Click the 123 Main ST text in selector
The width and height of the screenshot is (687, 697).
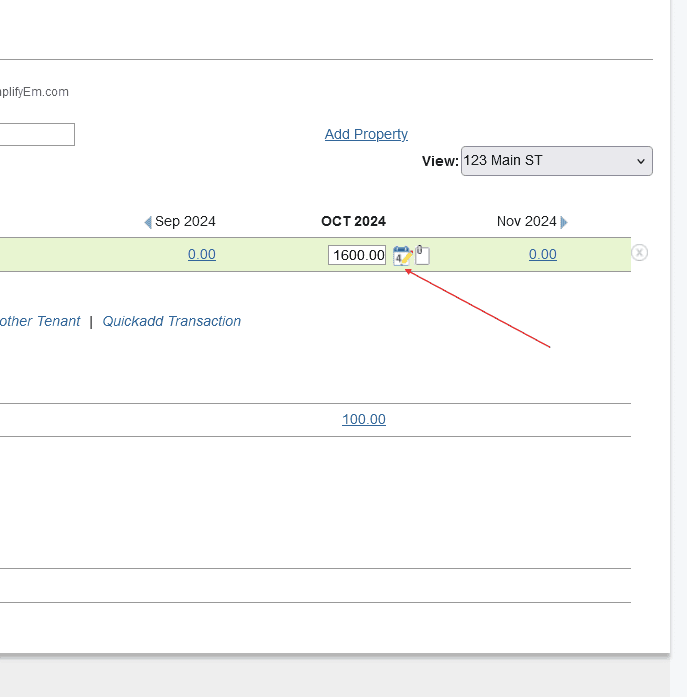(x=503, y=160)
